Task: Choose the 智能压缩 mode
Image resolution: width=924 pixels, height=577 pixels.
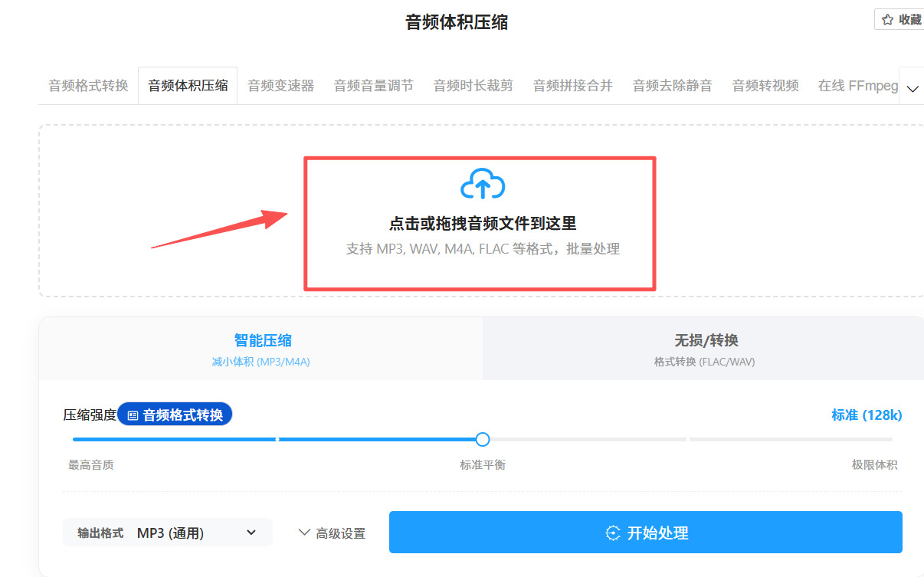Action: (x=261, y=349)
